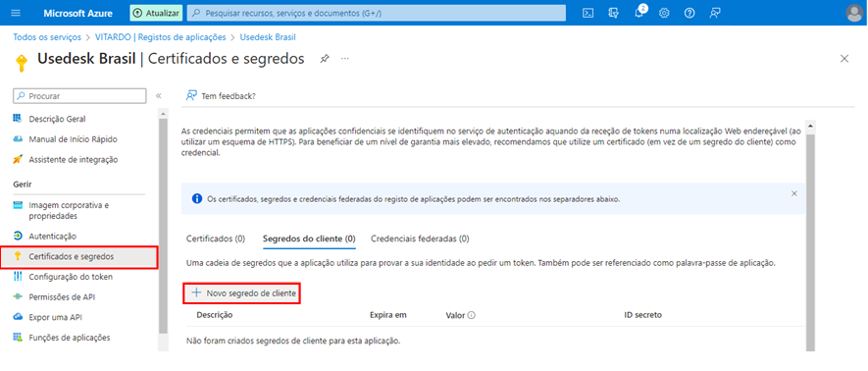Open the help question mark icon

[x=689, y=13]
